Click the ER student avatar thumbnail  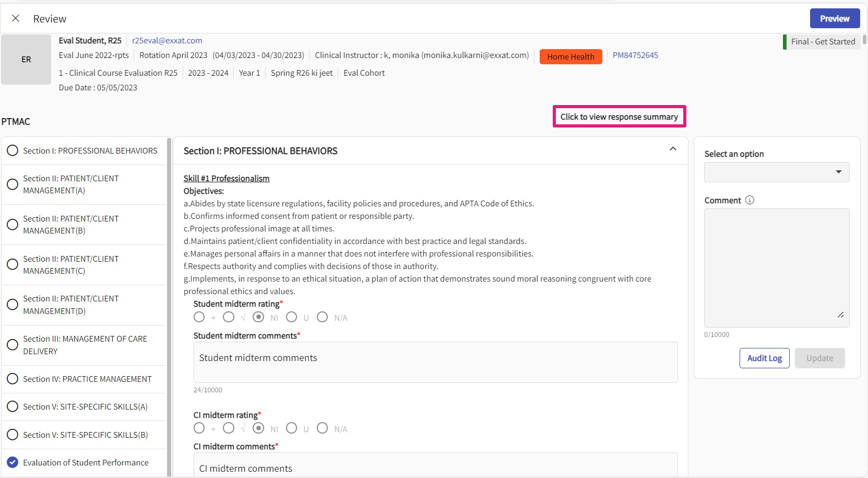point(26,60)
